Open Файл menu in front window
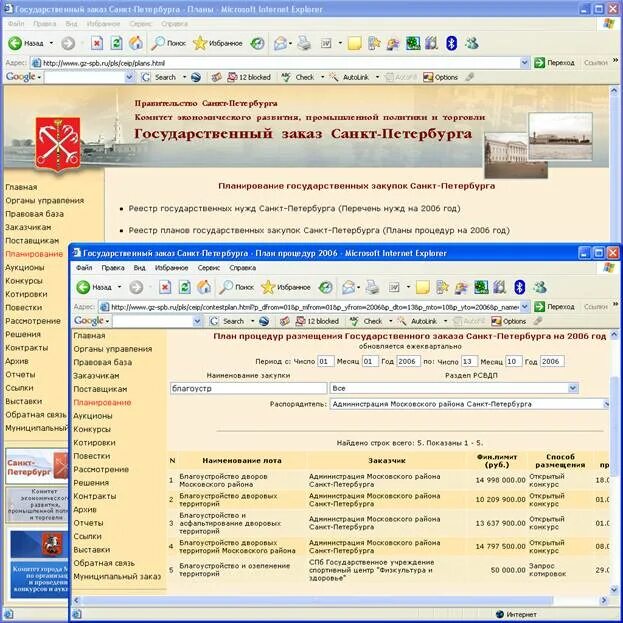 (x=84, y=268)
